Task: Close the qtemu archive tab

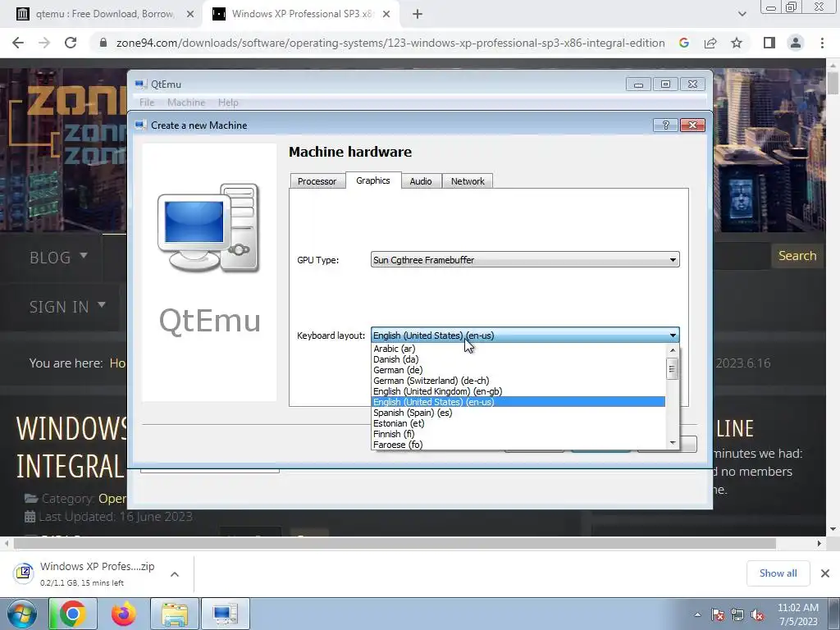Action: pyautogui.click(x=190, y=15)
